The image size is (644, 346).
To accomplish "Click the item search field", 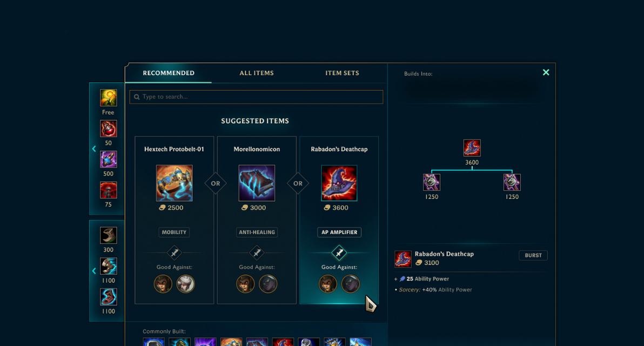I will tap(256, 97).
